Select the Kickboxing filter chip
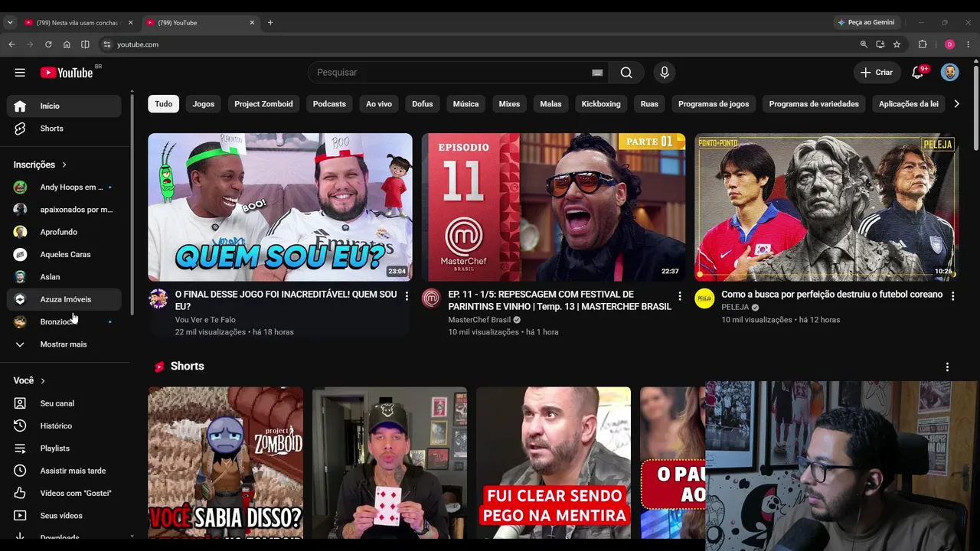The height and width of the screenshot is (551, 980). 601,104
